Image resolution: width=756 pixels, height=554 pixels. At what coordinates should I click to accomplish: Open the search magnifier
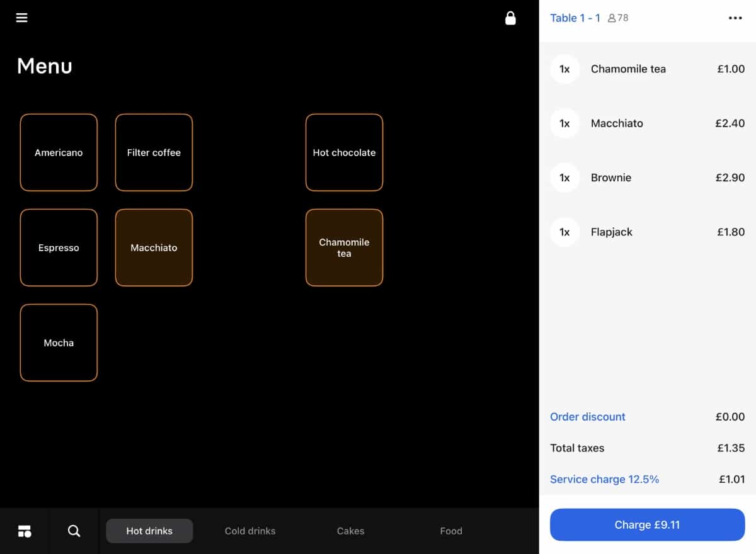(74, 531)
